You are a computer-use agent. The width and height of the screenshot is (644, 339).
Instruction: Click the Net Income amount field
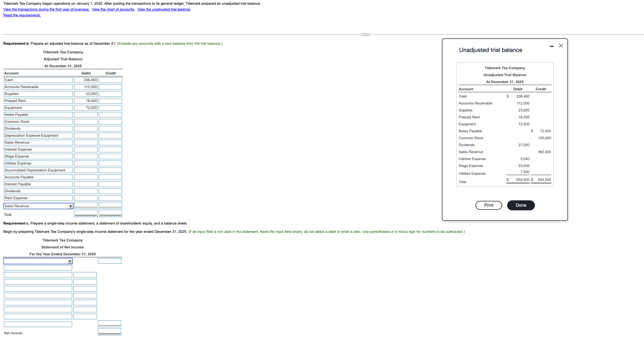(x=110, y=331)
